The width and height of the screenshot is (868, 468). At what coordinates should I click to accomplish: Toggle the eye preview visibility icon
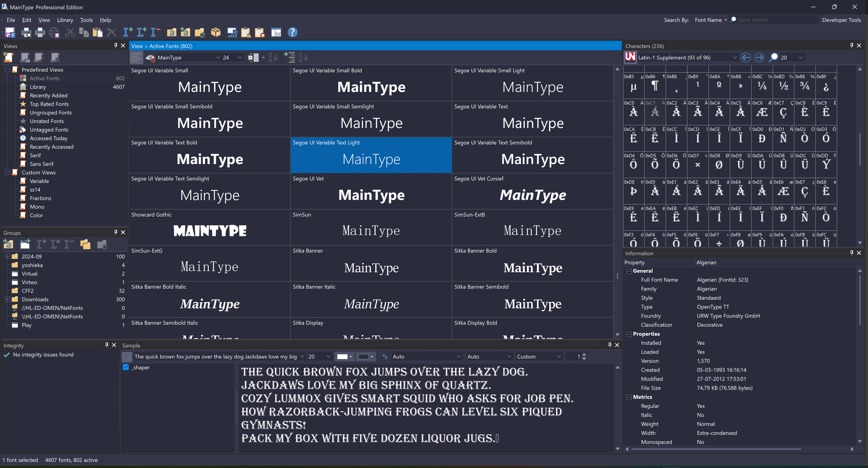[150, 58]
